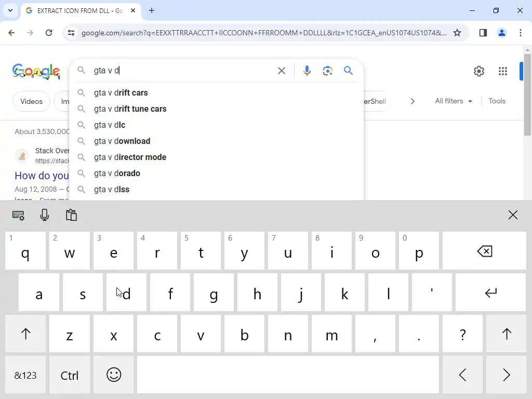Expand the All filters dropdown
This screenshot has width=532, height=399.
[x=454, y=101]
